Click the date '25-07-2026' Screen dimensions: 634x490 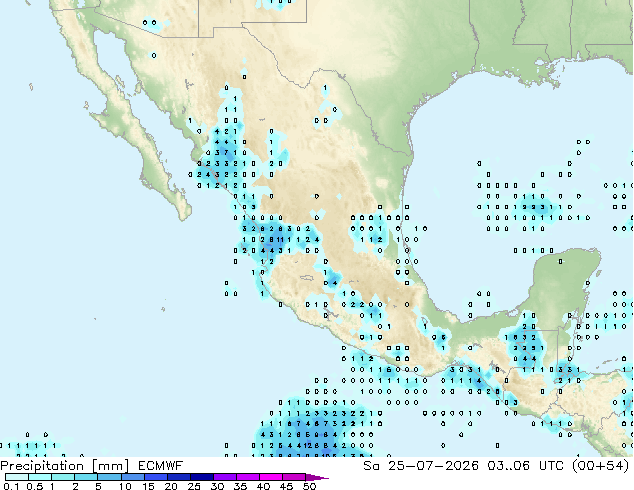coord(433,466)
